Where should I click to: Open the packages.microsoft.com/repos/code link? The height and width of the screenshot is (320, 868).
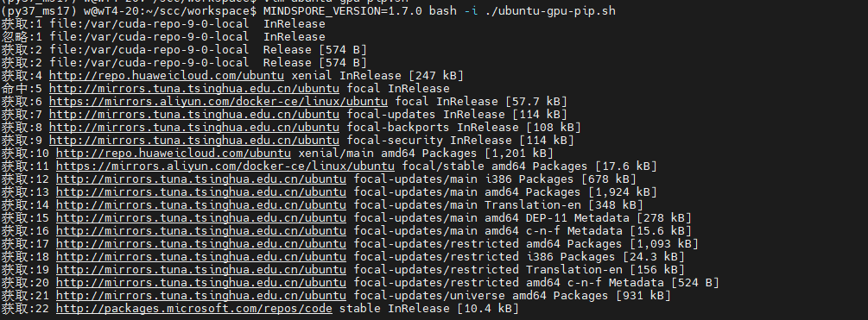pos(194,309)
